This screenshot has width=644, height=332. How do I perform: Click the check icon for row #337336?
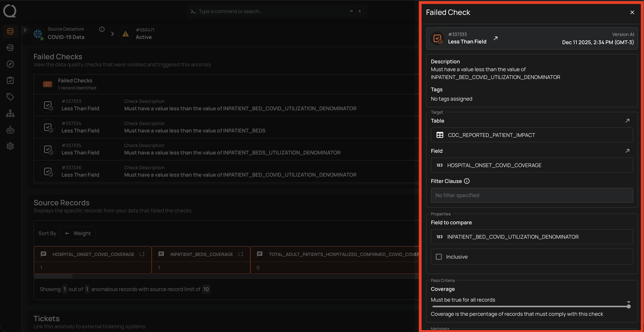tap(48, 171)
